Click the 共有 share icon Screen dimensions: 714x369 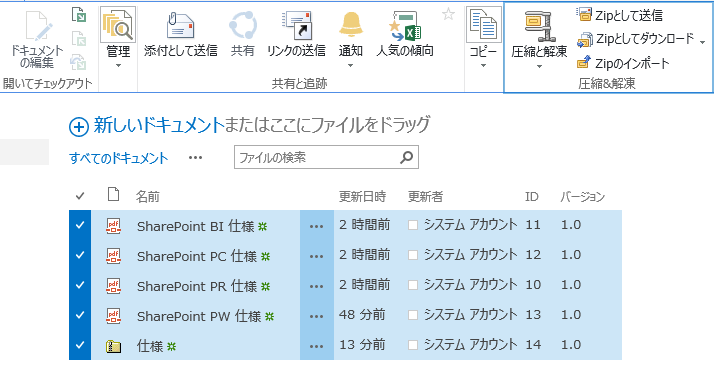click(x=242, y=25)
